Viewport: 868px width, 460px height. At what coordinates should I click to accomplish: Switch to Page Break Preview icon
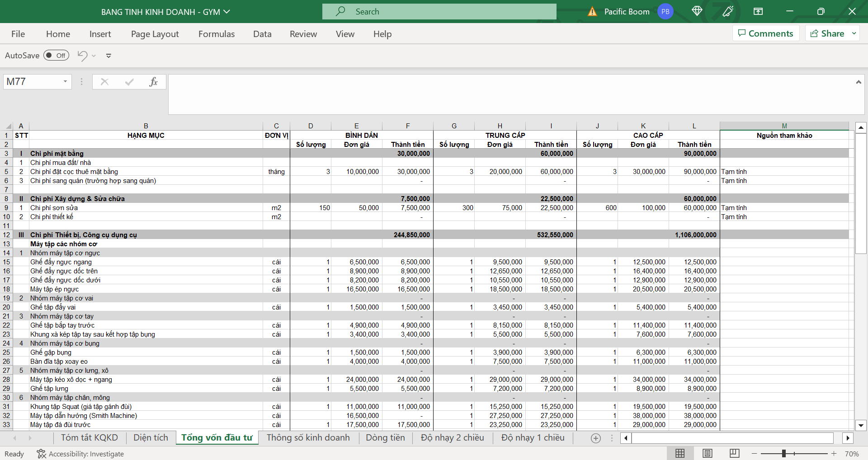point(734,453)
